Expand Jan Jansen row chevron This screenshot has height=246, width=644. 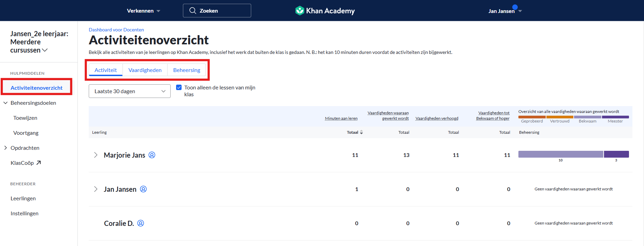(96, 189)
